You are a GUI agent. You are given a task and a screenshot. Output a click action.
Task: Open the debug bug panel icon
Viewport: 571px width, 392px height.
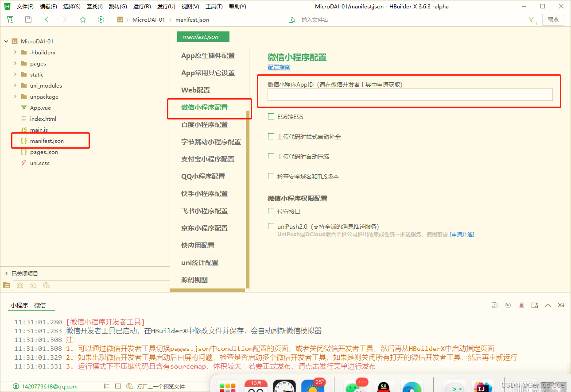point(20,285)
